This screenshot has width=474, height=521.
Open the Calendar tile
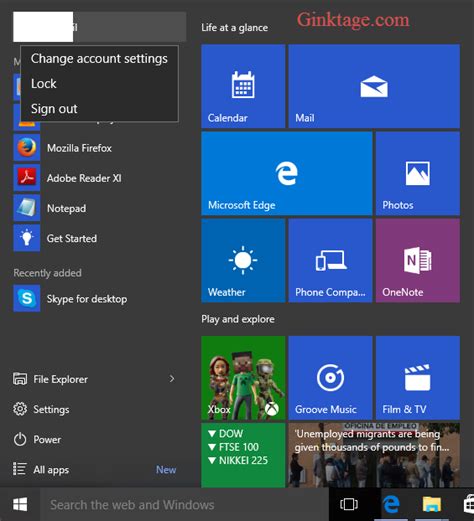tap(243, 86)
